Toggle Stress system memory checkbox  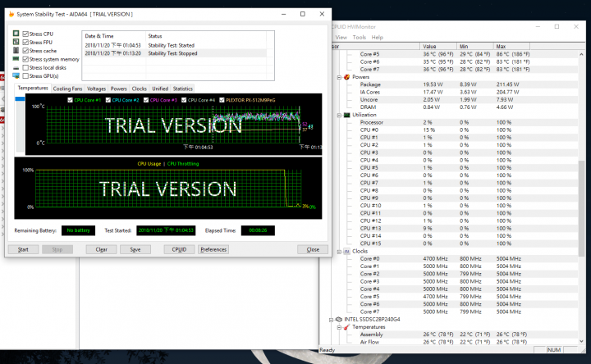tap(25, 59)
